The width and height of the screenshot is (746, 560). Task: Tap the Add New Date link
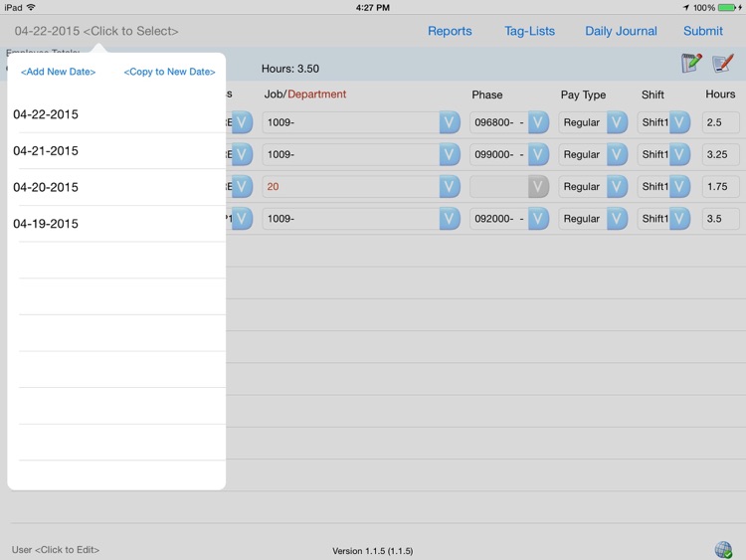[x=58, y=72]
